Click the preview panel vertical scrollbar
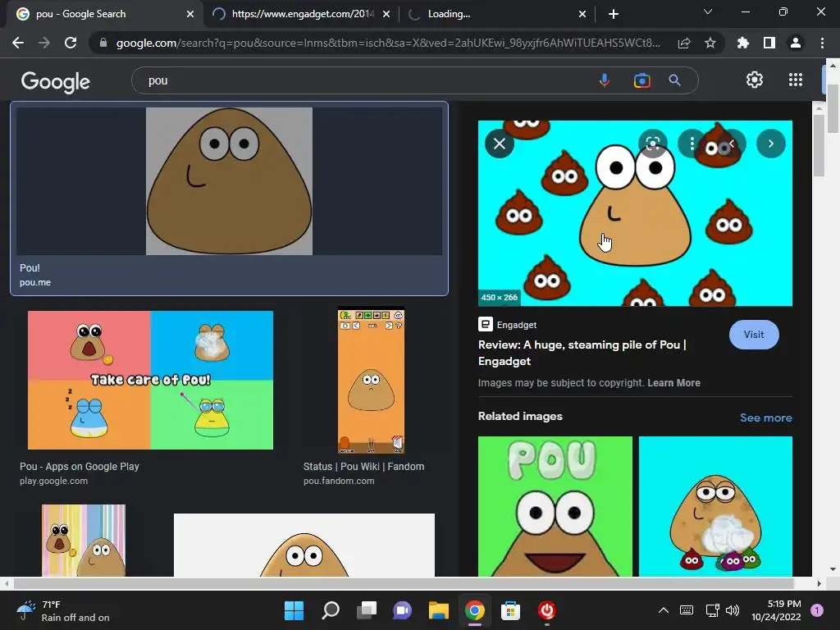Image resolution: width=840 pixels, height=630 pixels. [x=819, y=145]
